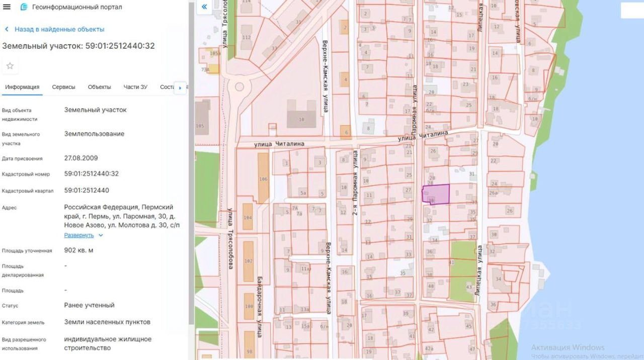Collapse the side panel with double-arrow button
The height and width of the screenshot is (360, 644).
pos(204,7)
